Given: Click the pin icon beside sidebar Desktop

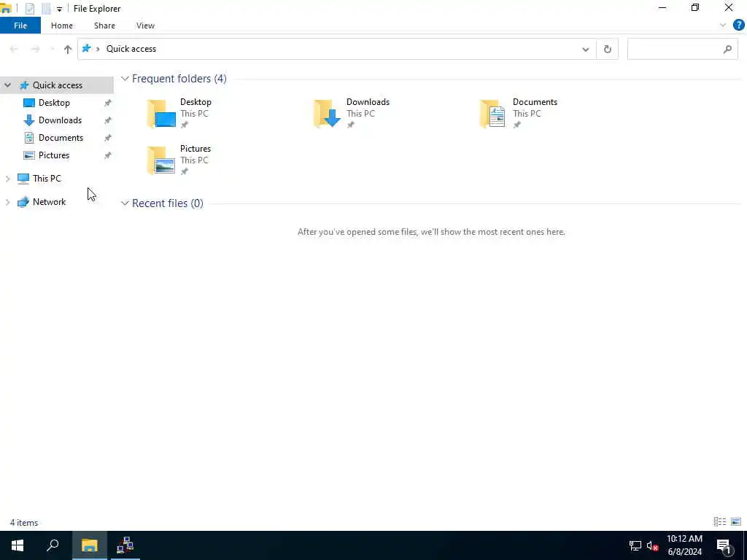Looking at the screenshot, I should pos(108,103).
